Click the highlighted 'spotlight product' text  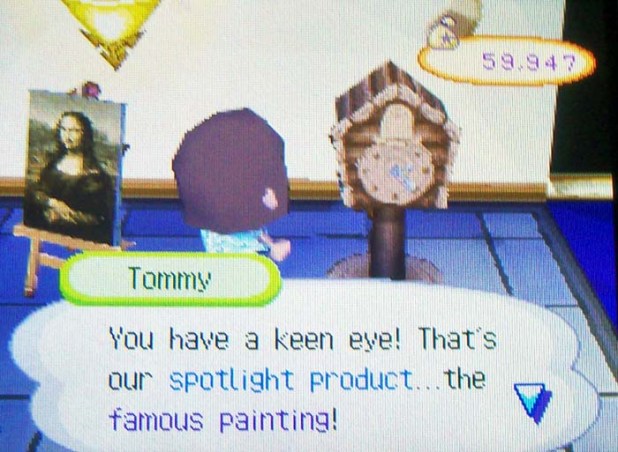click(x=292, y=381)
